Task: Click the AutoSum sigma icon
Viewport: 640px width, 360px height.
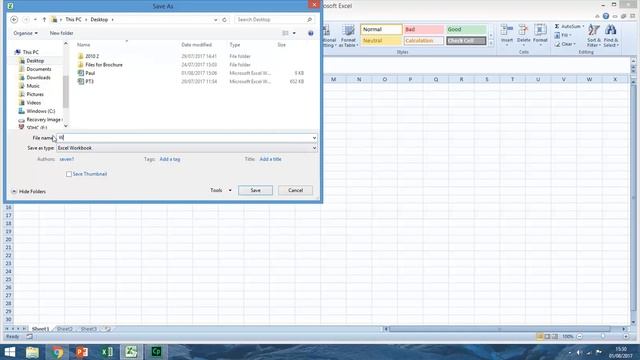Action: (557, 26)
